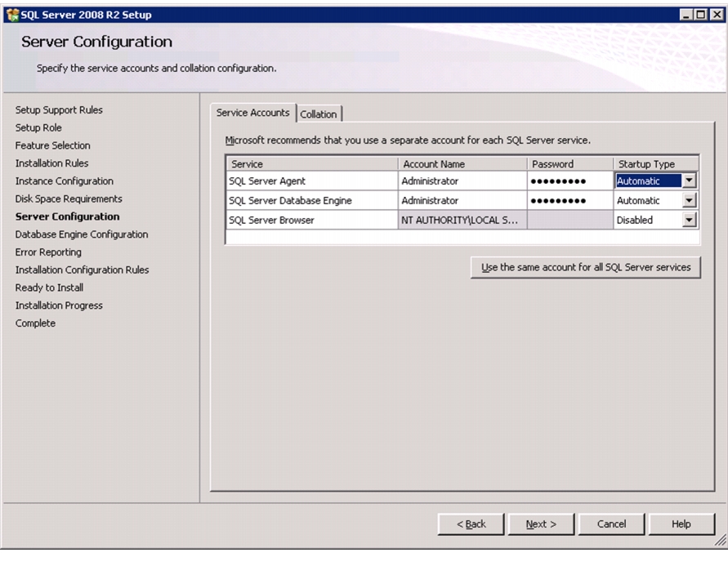Close the SQL Server Setup window
The width and height of the screenshot is (728, 575).
tap(717, 15)
